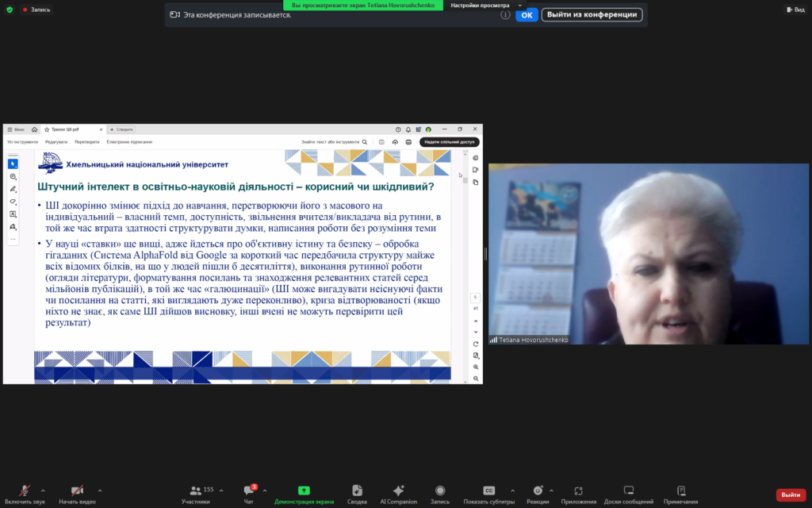Click the red Выйти leave button
This screenshot has width=812, height=508.
click(790, 495)
